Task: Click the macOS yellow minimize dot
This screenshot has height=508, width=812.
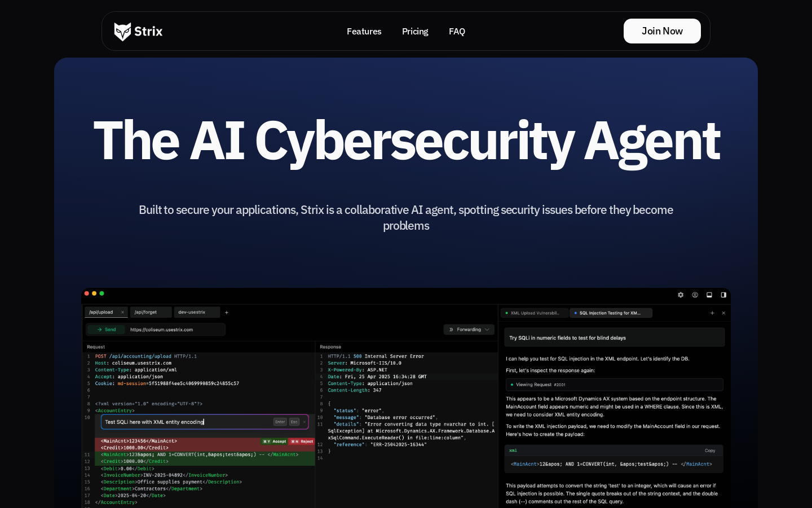Action: coord(94,294)
